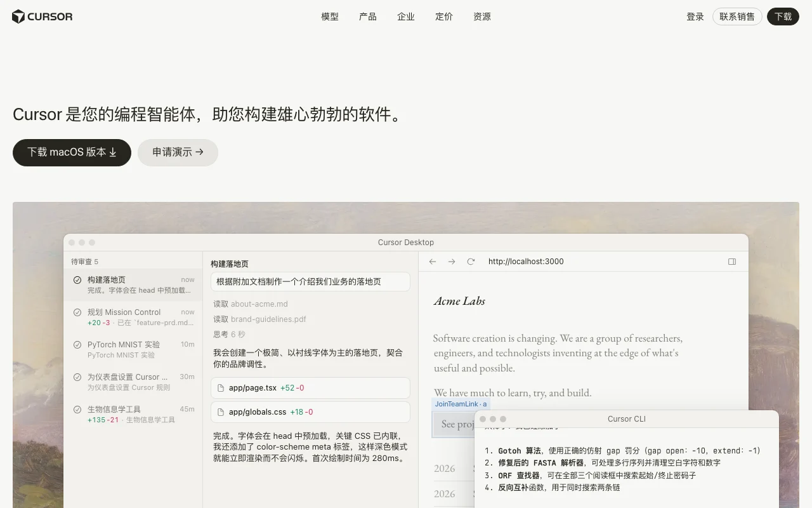812x508 pixels.
Task: Click the Acme Labs heading in preview
Action: point(459,302)
